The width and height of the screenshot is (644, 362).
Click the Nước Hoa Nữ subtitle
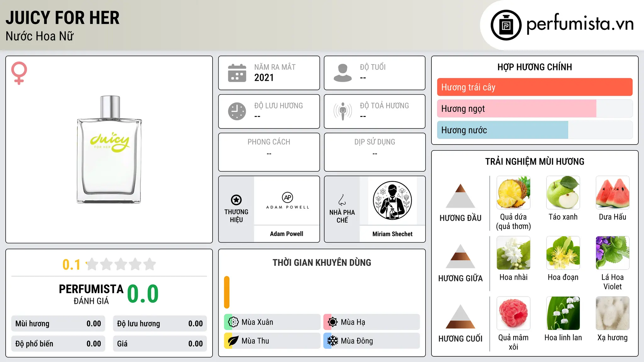pyautogui.click(x=40, y=36)
